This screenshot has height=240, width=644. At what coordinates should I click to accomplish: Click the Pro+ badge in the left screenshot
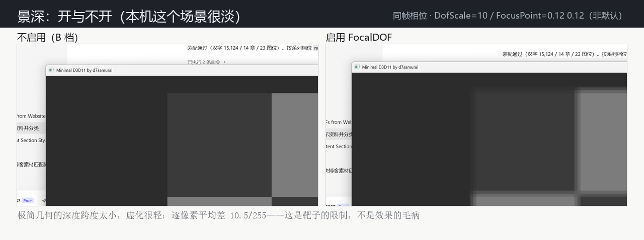[x=28, y=200]
